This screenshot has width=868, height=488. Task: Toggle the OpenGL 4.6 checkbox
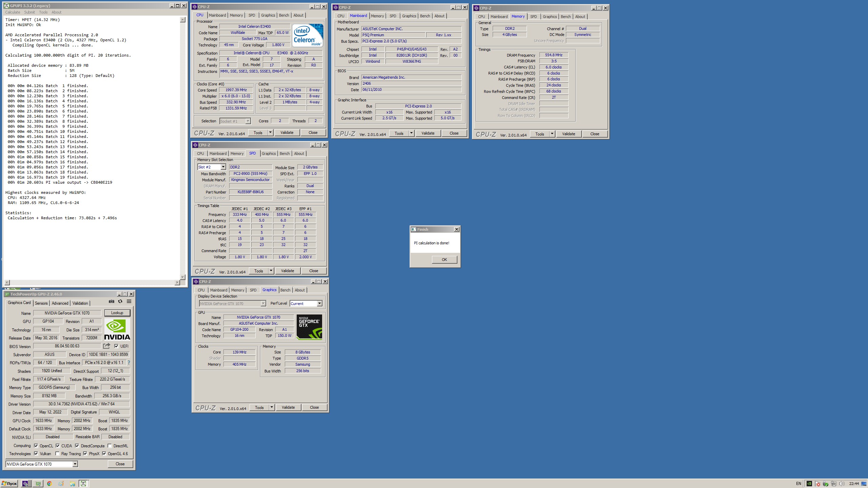point(104,453)
